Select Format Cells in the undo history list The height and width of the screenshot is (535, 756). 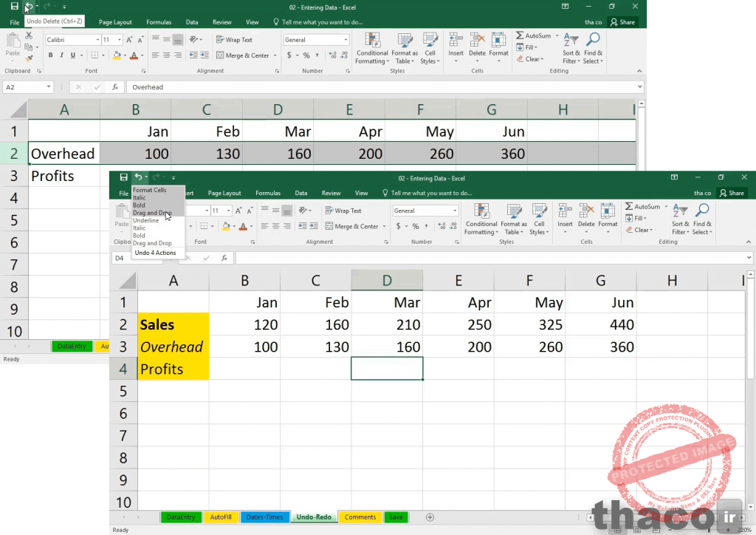(150, 191)
